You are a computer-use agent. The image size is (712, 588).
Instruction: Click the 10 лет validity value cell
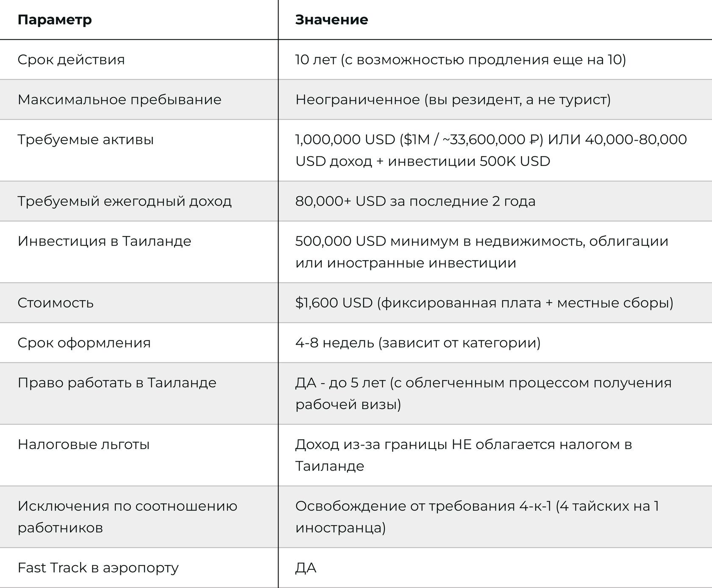click(461, 60)
